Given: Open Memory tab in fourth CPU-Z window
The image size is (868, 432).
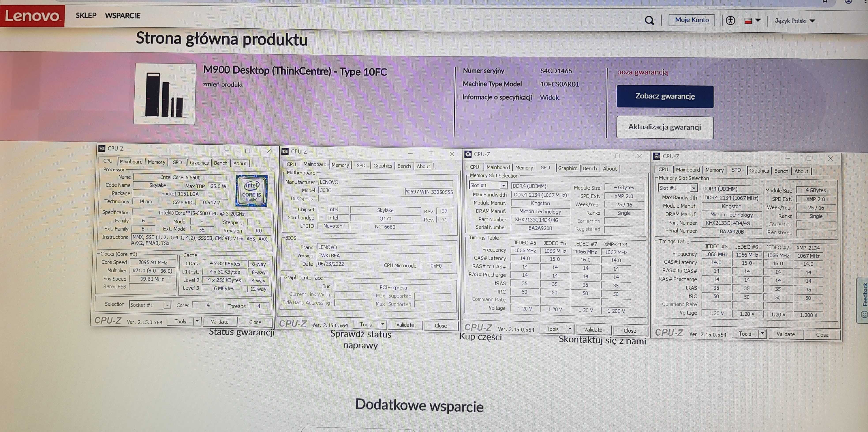Looking at the screenshot, I should tap(714, 170).
